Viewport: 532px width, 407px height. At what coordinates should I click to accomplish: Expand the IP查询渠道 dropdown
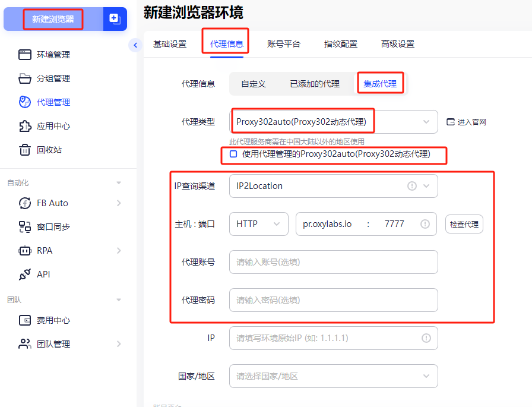pyautogui.click(x=333, y=186)
